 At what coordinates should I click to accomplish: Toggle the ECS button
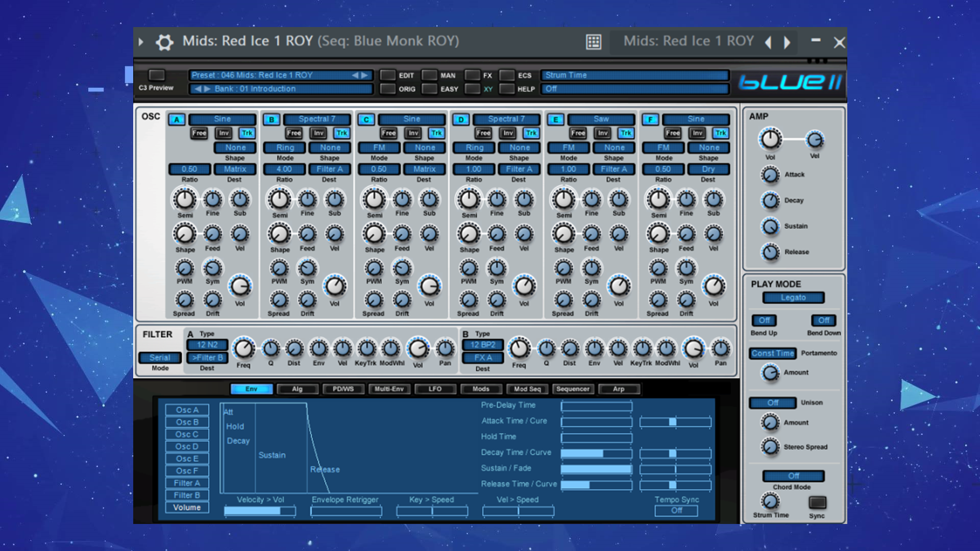pos(507,75)
